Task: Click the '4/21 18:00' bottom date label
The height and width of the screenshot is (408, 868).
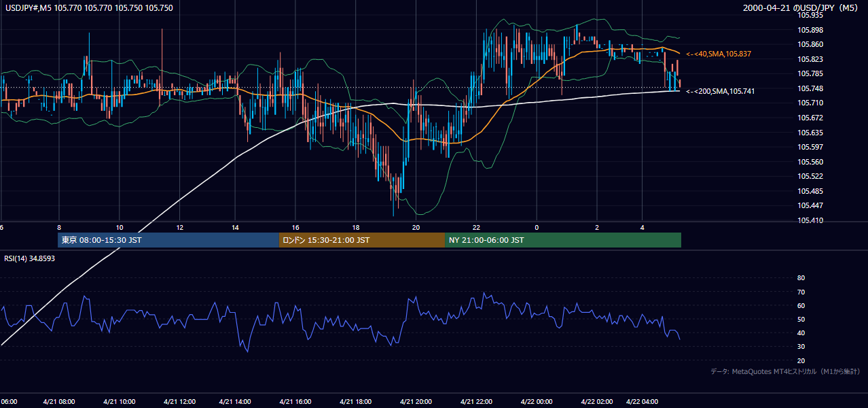Action: click(x=357, y=402)
